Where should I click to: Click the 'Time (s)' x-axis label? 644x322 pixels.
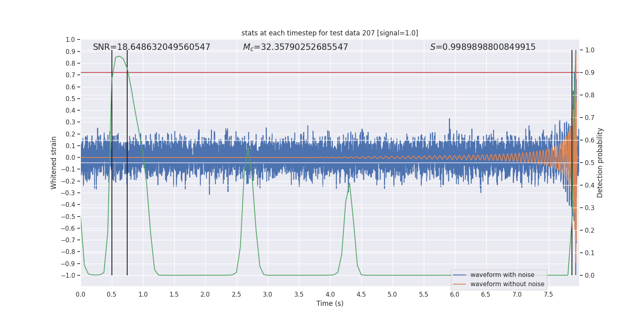click(330, 303)
